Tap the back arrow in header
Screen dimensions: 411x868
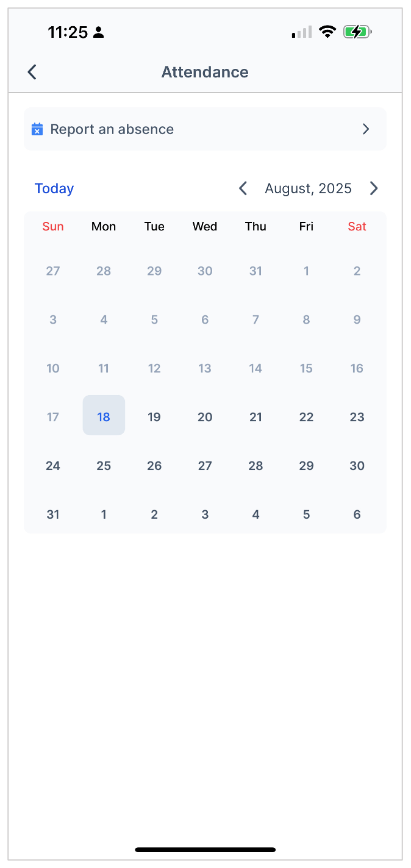[32, 72]
